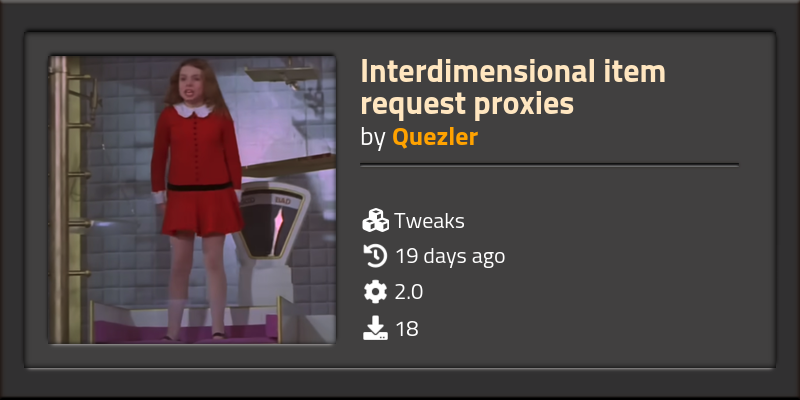Click the word "Interdimensional" in the title
Viewport: 800px width, 400px height.
[472, 71]
